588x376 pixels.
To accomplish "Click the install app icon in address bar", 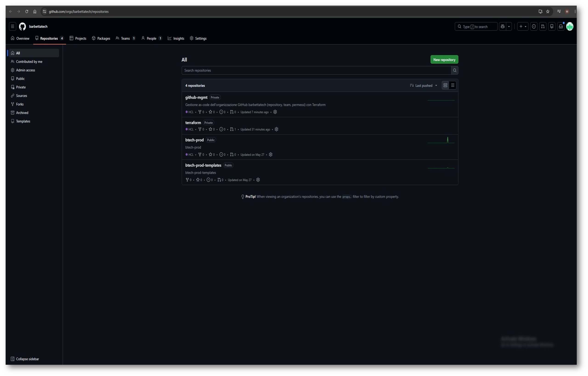I will (540, 11).
